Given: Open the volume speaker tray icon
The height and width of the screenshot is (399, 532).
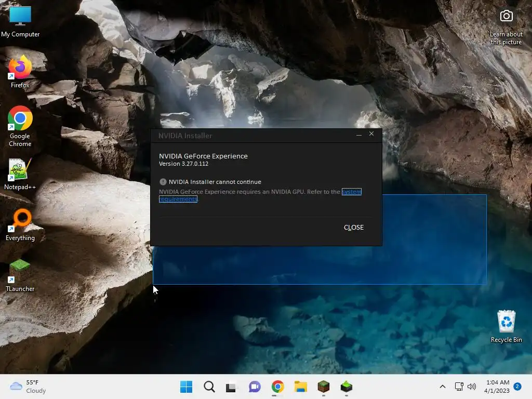Looking at the screenshot, I should coord(471,387).
